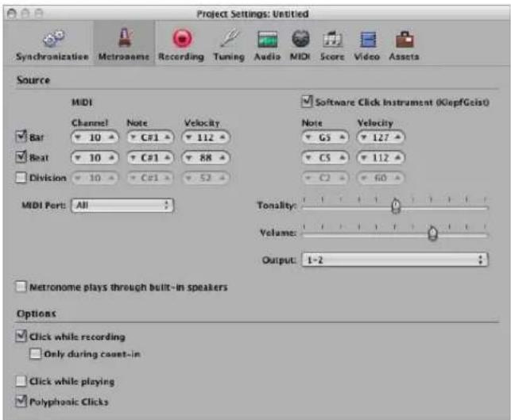Toggle Polyphonic Clicks checkbox

point(21,401)
